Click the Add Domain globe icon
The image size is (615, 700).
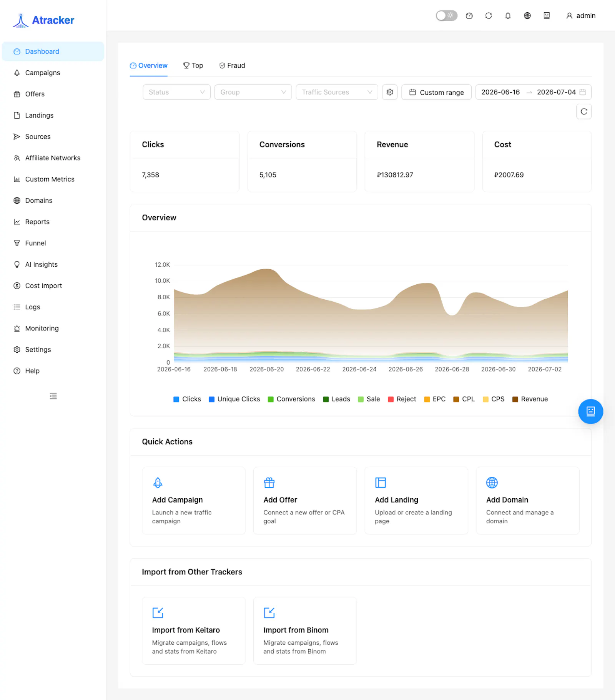point(492,483)
